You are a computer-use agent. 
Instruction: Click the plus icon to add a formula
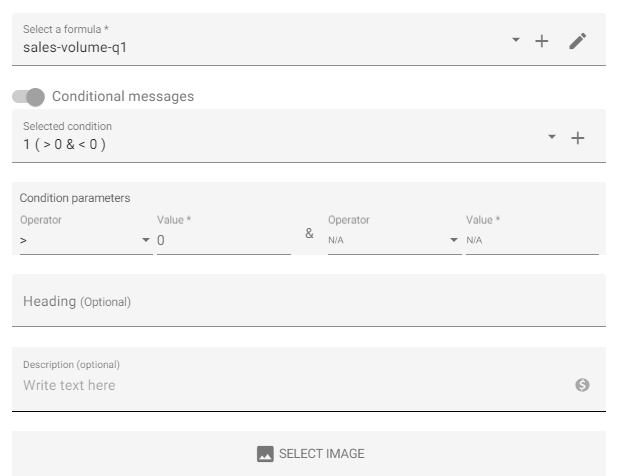(542, 41)
